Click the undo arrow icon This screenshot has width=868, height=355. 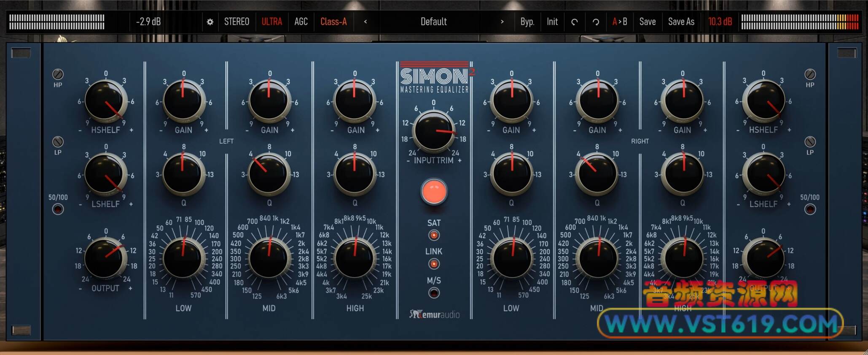(x=574, y=22)
